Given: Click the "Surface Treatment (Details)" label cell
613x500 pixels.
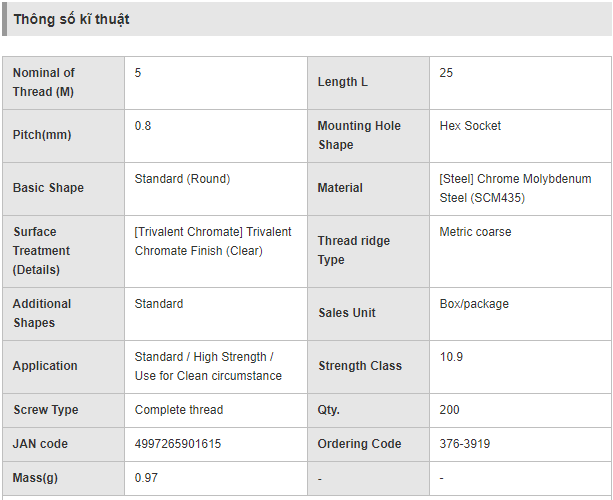Looking at the screenshot, I should coord(42,250).
